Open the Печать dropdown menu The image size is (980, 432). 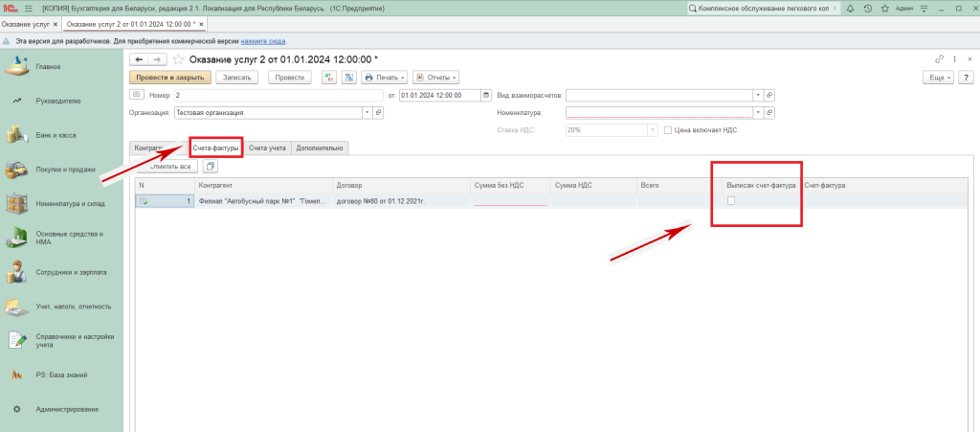point(385,78)
